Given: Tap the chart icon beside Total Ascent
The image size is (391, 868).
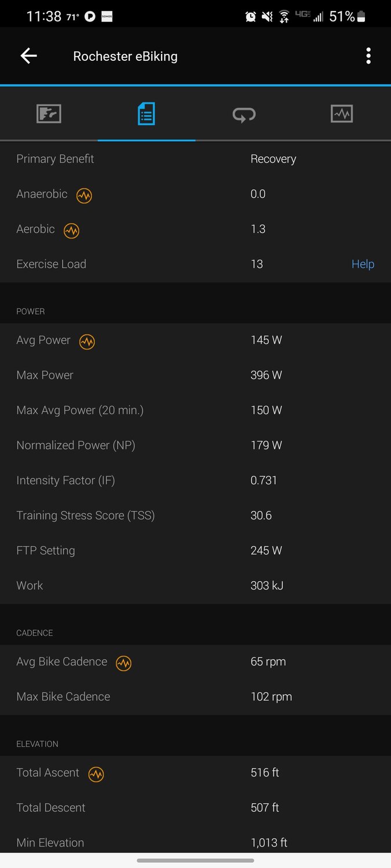Looking at the screenshot, I should point(96,774).
